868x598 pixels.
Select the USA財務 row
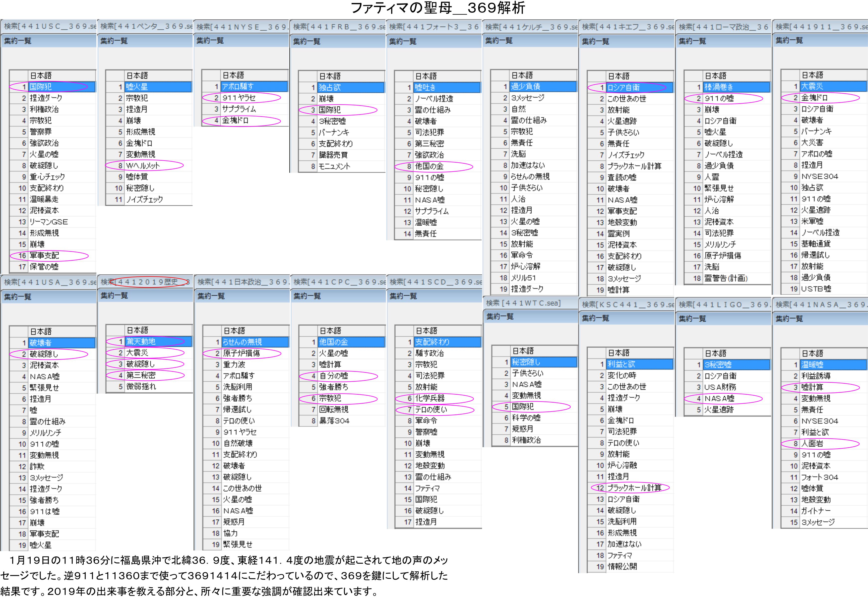(720, 387)
